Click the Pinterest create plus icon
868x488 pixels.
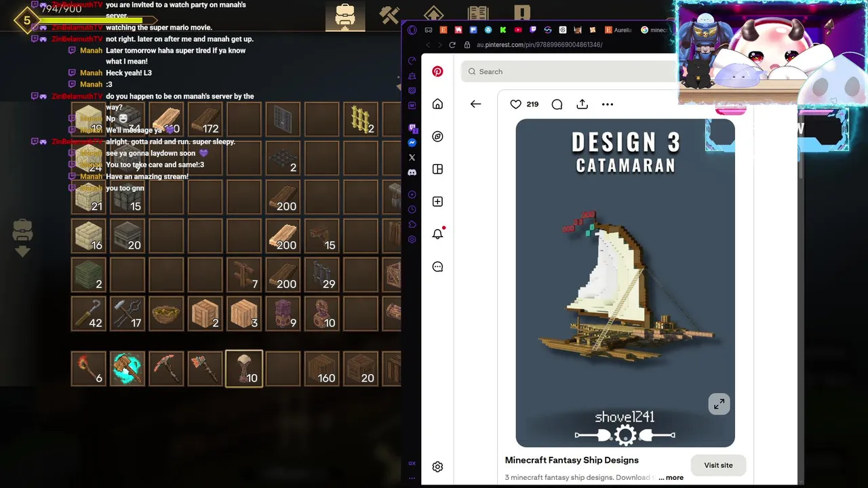(x=437, y=201)
